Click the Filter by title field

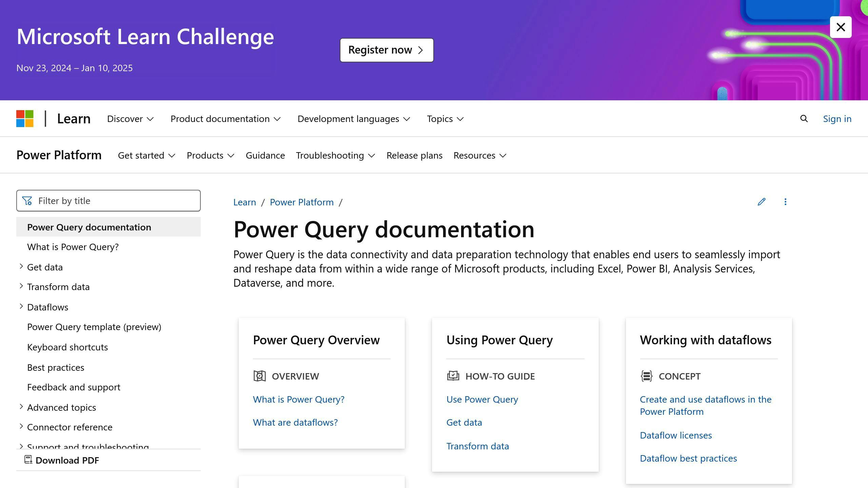tap(108, 201)
